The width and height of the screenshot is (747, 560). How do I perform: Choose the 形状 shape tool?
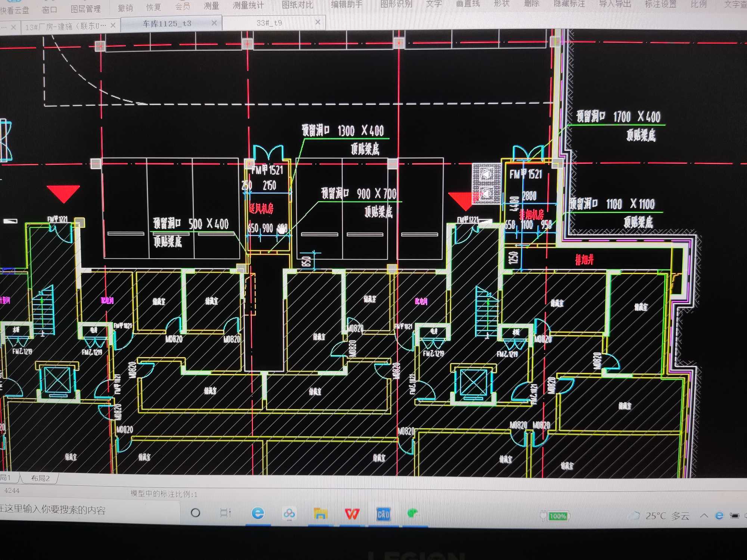tap(502, 4)
